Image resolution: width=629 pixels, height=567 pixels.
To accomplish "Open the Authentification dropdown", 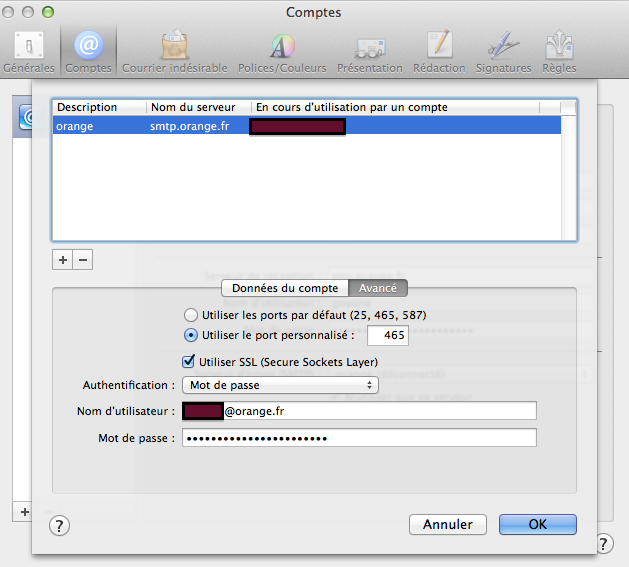I will click(x=280, y=385).
